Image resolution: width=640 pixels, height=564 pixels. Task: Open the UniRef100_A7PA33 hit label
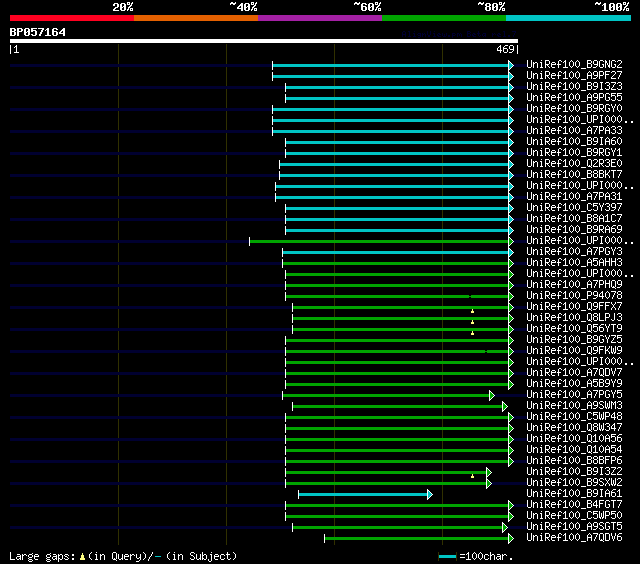point(574,131)
